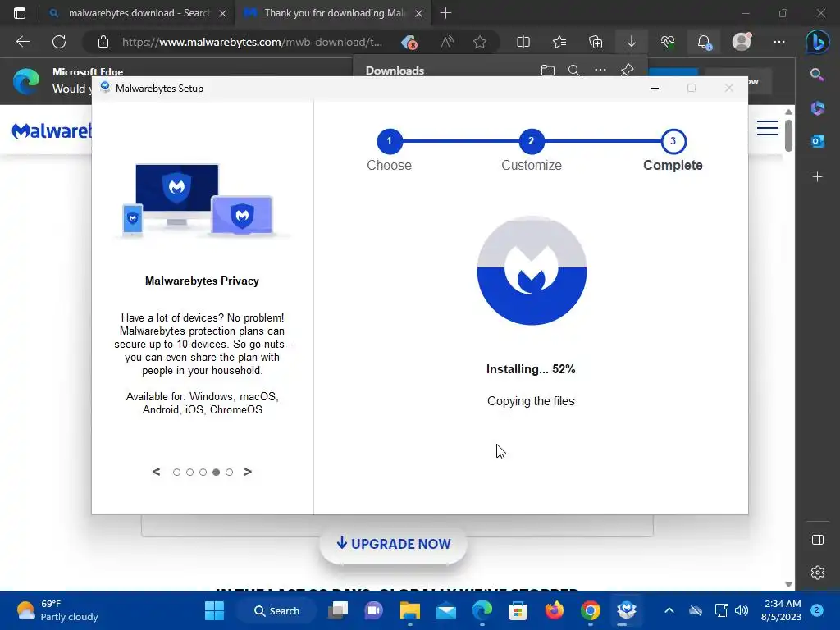Click step 3 Complete circle
840x630 pixels.
673,141
